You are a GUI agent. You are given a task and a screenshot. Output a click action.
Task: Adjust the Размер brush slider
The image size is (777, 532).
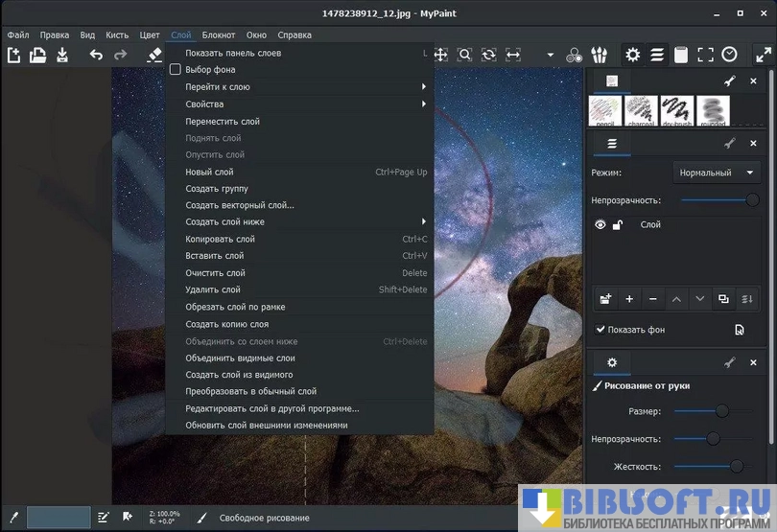721,411
